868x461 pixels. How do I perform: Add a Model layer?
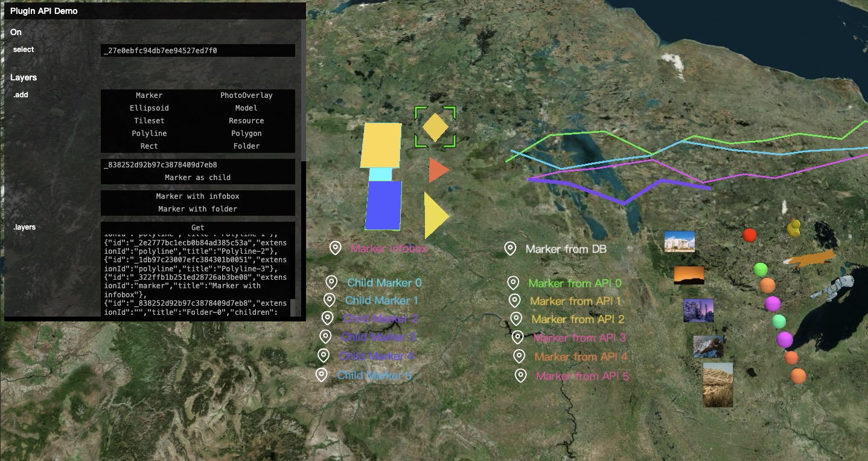pyautogui.click(x=246, y=108)
